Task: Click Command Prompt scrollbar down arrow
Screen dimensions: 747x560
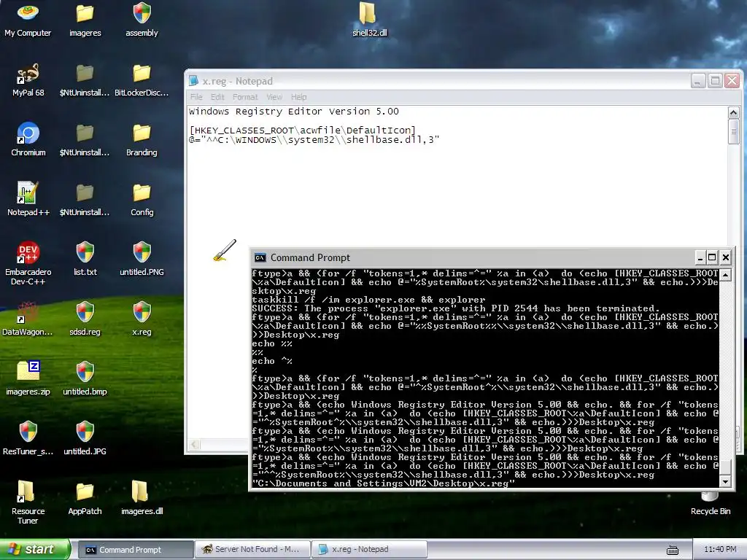Action: point(725,482)
